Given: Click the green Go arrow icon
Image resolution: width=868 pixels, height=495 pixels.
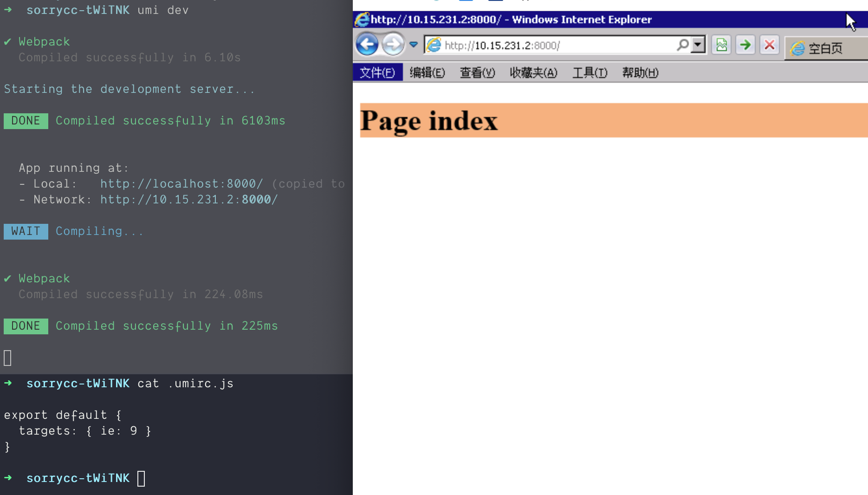Looking at the screenshot, I should click(x=745, y=45).
